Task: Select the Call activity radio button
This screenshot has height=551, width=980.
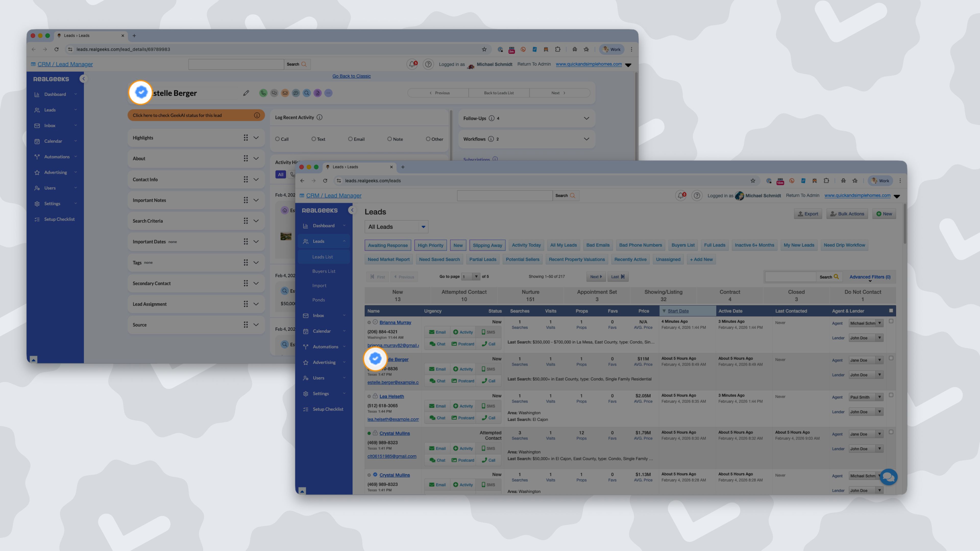Action: click(278, 139)
